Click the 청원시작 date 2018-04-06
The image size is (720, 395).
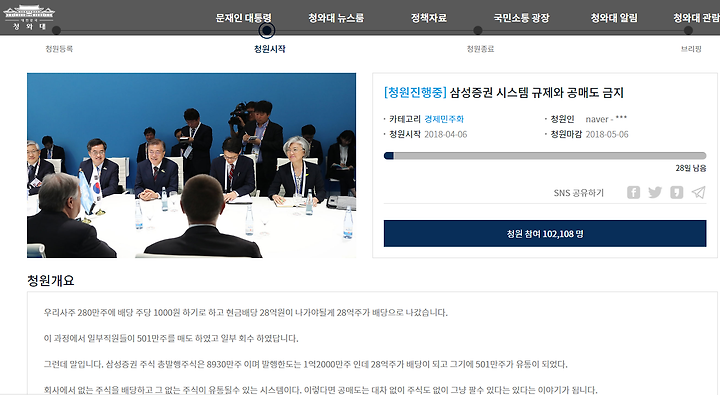pyautogui.click(x=445, y=134)
